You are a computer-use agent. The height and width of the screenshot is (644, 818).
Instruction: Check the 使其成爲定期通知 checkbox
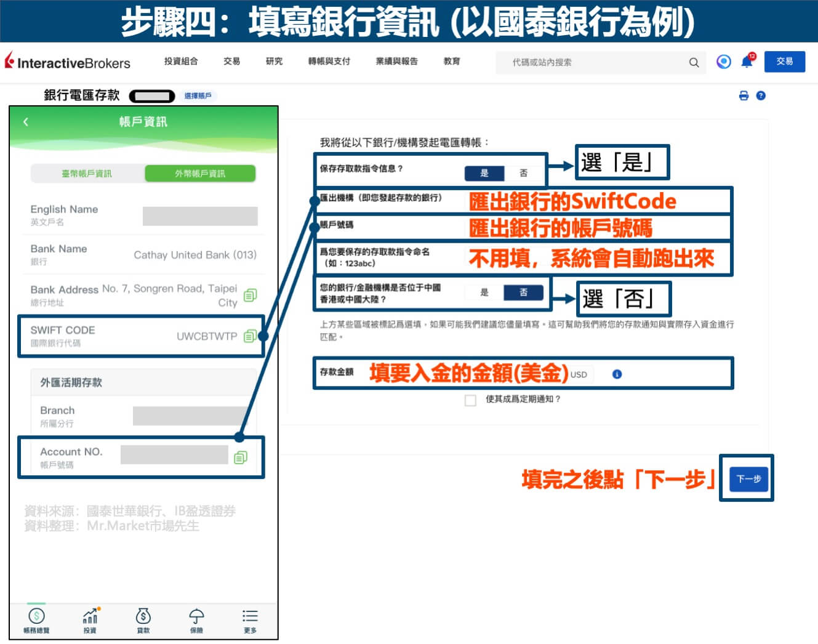pyautogui.click(x=471, y=400)
